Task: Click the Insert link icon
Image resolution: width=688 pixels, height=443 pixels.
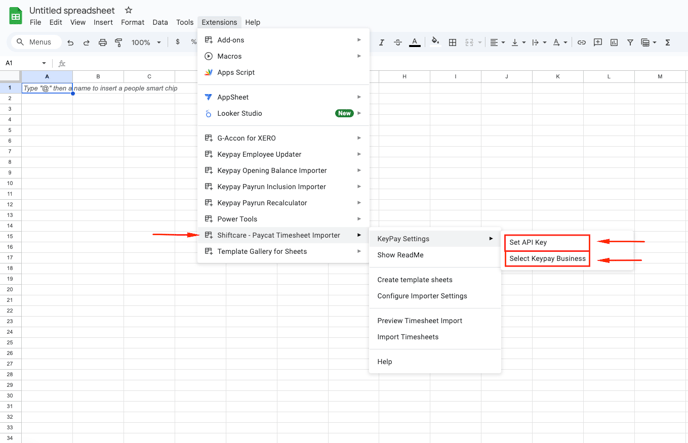Action: point(581,43)
